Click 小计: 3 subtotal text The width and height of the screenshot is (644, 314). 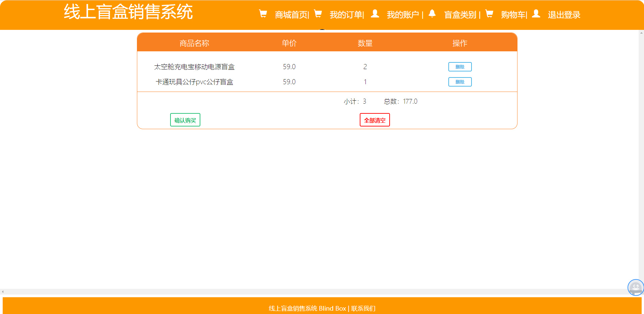[355, 101]
